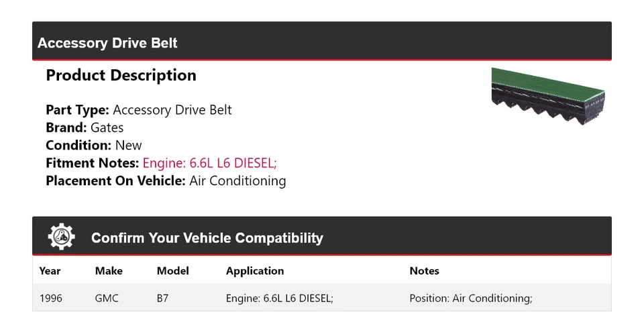The width and height of the screenshot is (644, 333).
Task: Click the Part Type label text
Action: [x=77, y=110]
